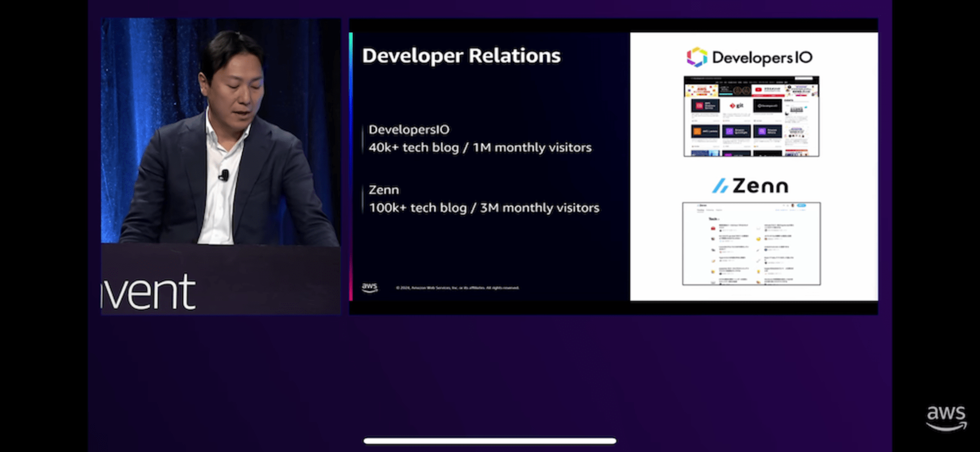
Task: Tap the home indicator bar at bottom
Action: tap(490, 441)
